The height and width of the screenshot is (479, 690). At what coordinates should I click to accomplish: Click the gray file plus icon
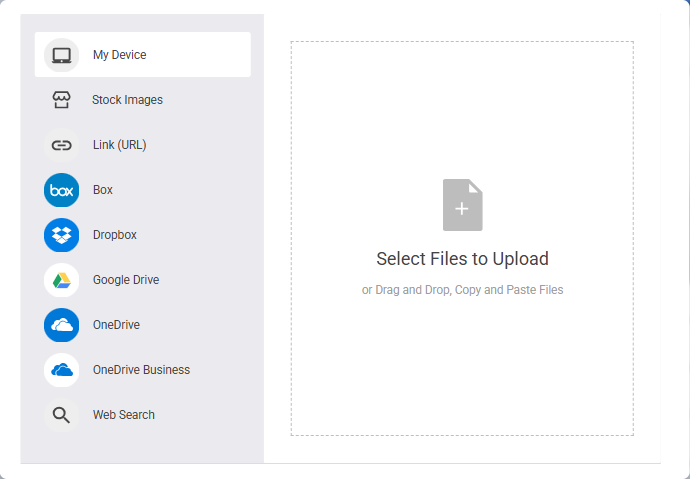pyautogui.click(x=462, y=205)
